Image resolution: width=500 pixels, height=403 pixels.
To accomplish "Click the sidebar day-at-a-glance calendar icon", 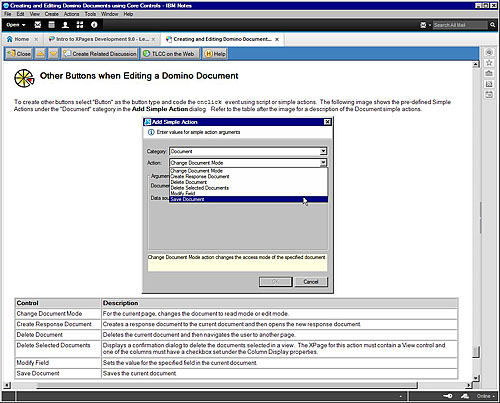I will click(489, 95).
